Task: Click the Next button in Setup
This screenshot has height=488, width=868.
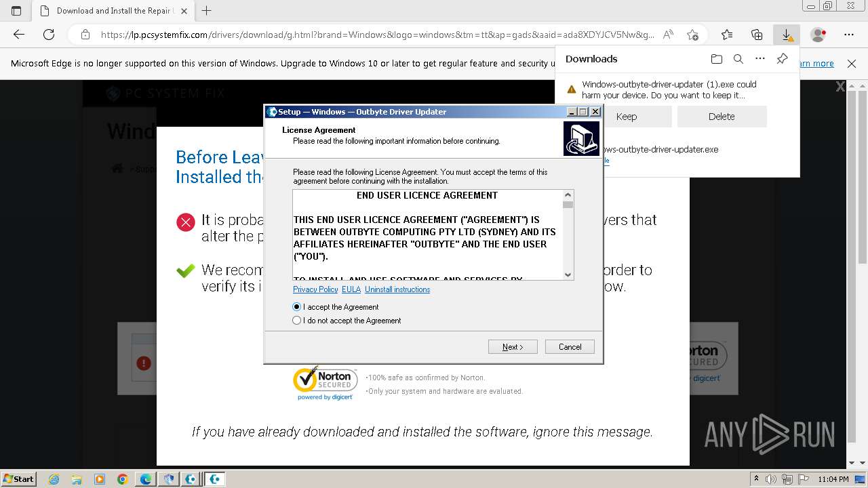Action: 513,346
